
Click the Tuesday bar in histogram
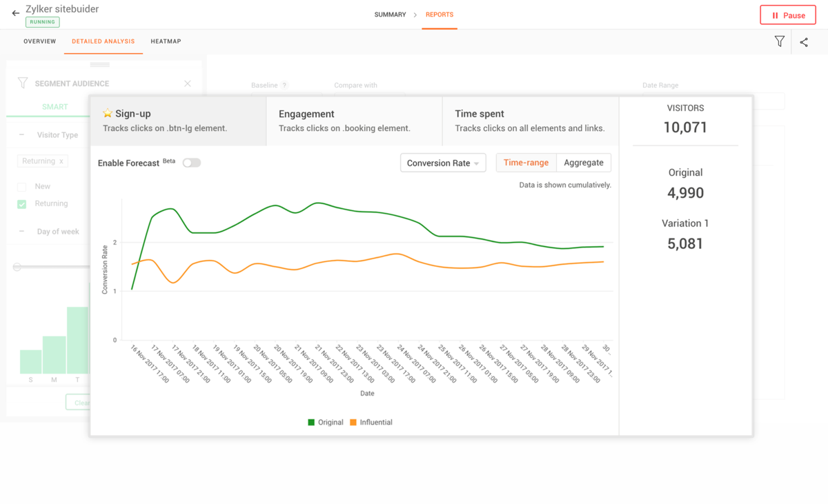click(78, 340)
